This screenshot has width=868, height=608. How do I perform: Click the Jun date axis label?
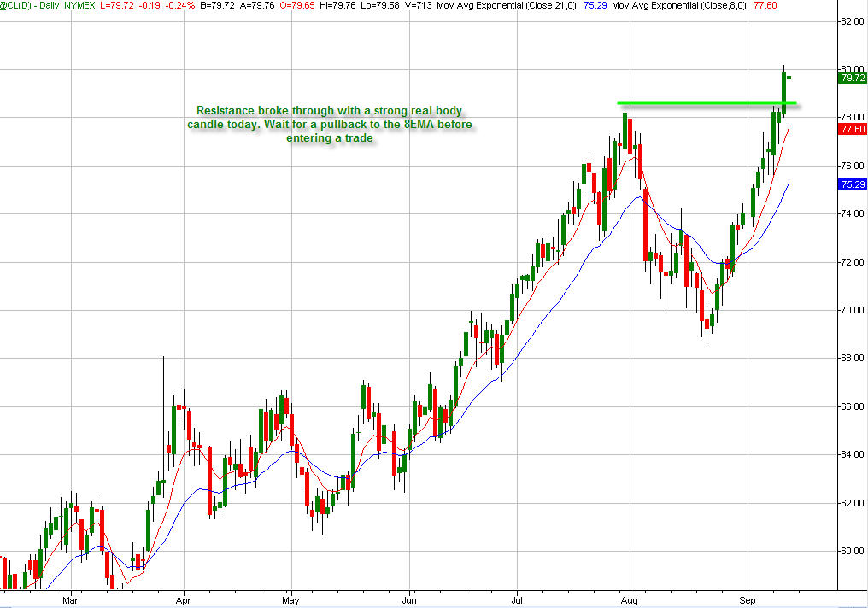pyautogui.click(x=408, y=600)
